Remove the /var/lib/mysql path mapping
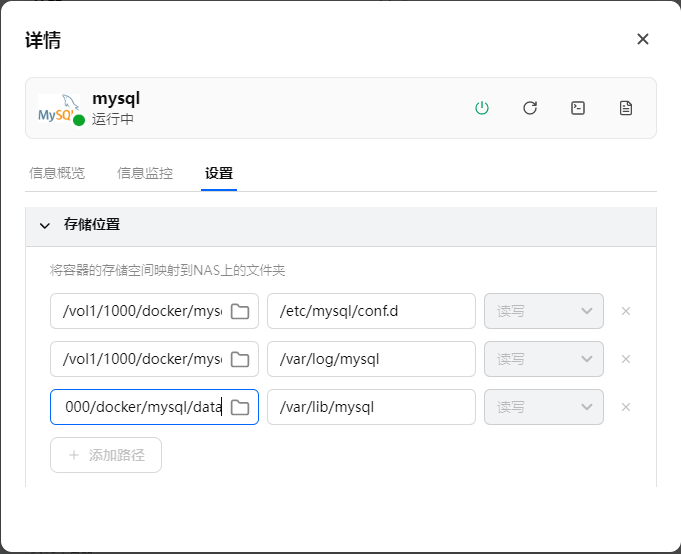This screenshot has height=554, width=681. coord(626,407)
